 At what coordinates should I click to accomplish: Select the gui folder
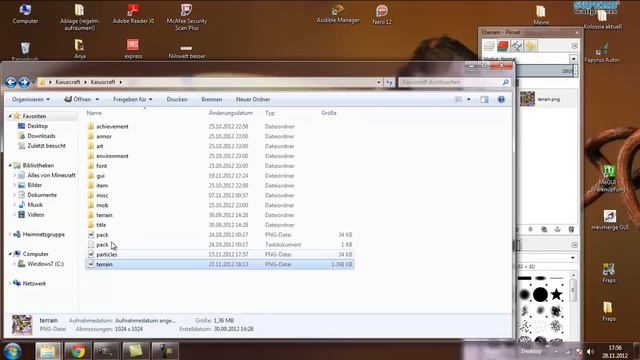[100, 176]
